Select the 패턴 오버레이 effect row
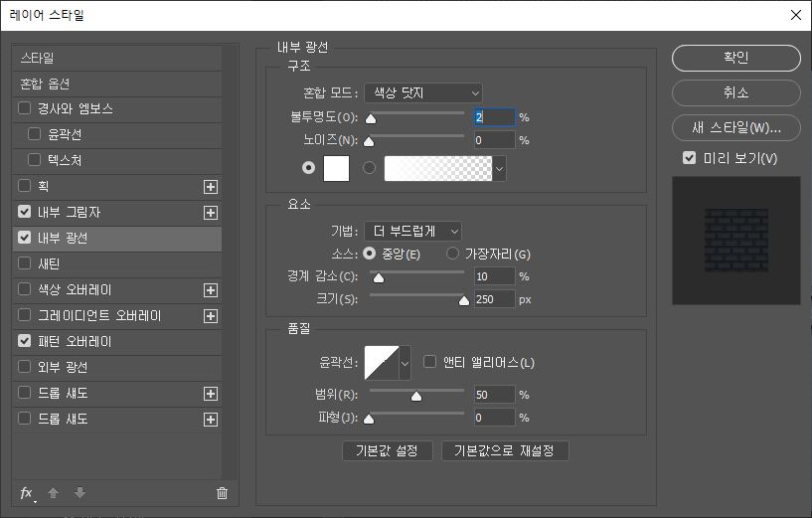This screenshot has height=518, width=812. coord(117,342)
